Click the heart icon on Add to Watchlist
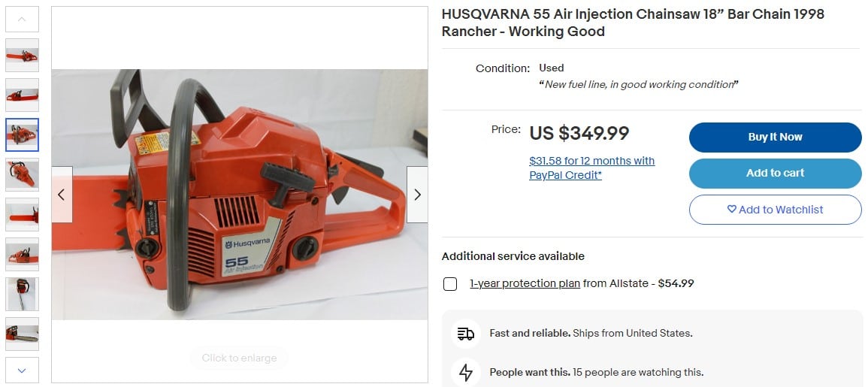The height and width of the screenshot is (387, 868). (731, 209)
